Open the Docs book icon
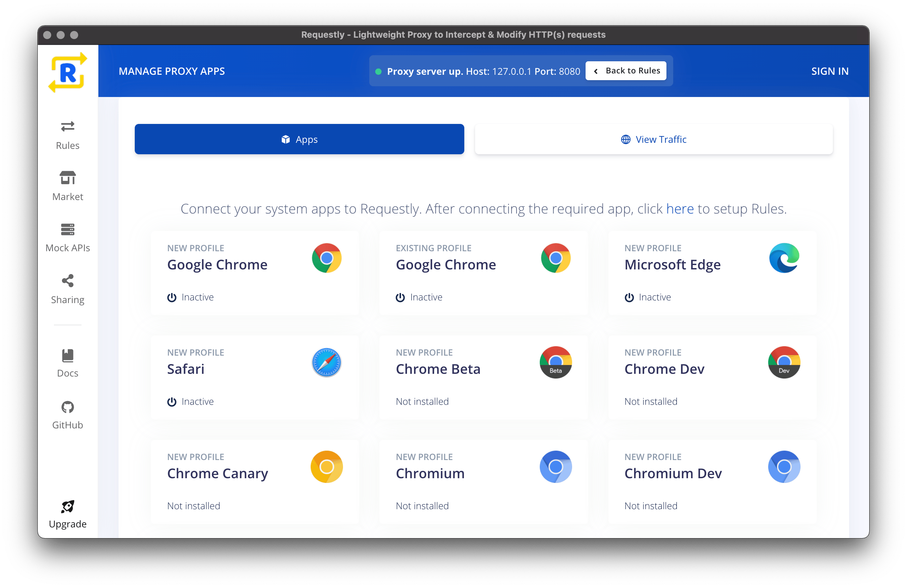907x588 pixels. point(68,356)
